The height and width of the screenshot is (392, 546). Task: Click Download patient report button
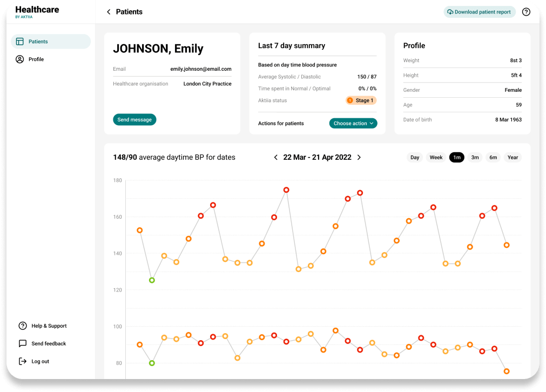click(480, 12)
